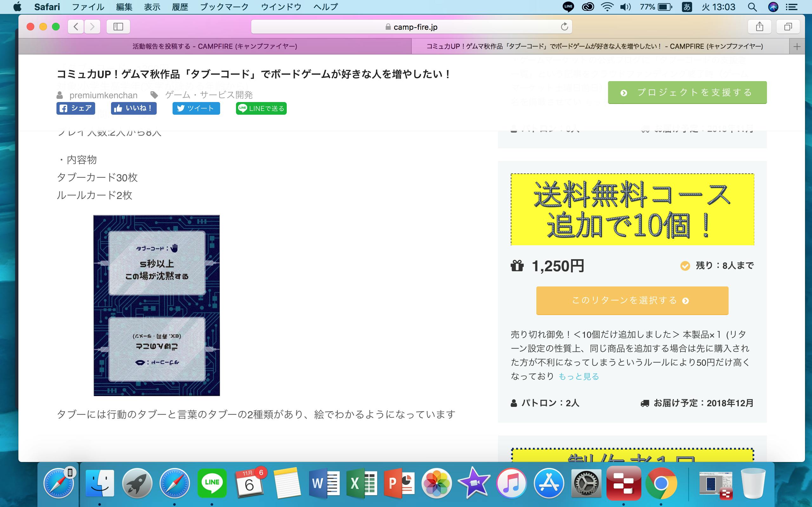
Task: Open the 履歴 menu in menu bar
Action: (180, 7)
